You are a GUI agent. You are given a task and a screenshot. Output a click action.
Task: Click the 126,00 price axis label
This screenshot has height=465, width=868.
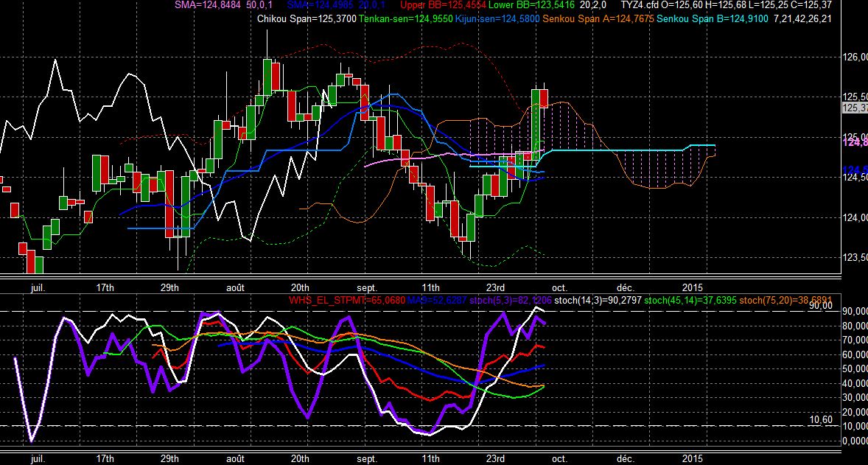(855, 57)
